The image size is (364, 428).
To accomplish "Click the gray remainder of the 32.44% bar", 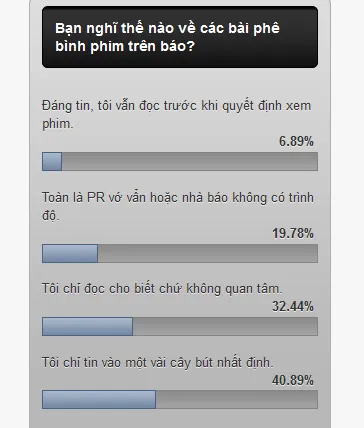I will coord(225,326).
